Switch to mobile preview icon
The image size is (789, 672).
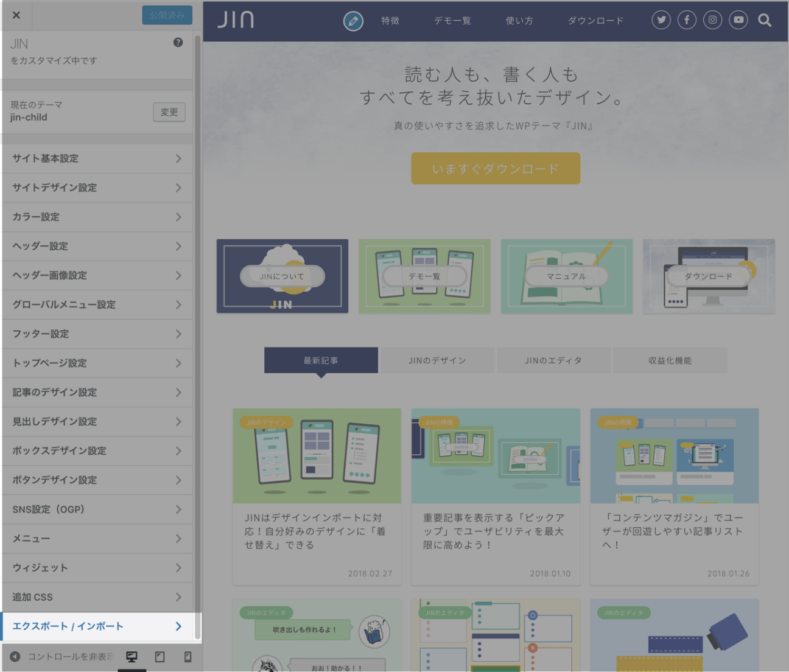pos(188,657)
